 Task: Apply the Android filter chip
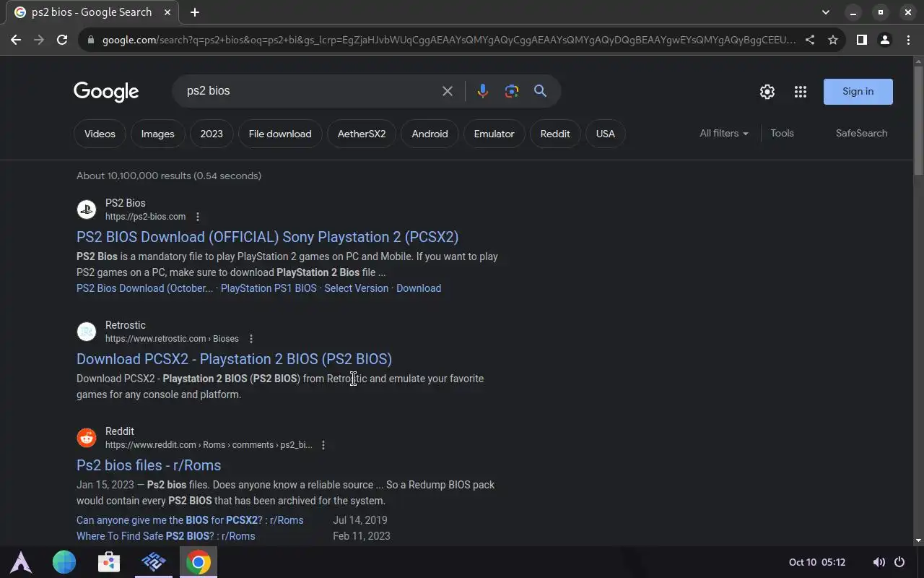pos(430,134)
